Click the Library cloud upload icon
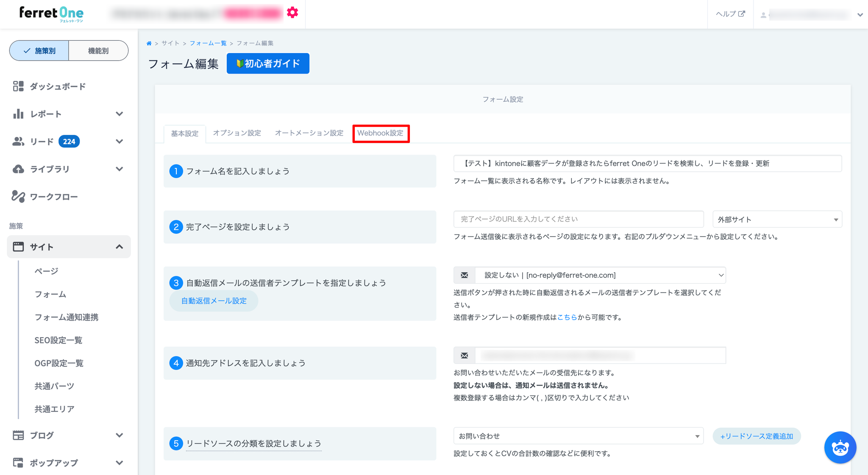This screenshot has width=868, height=475. tap(18, 169)
